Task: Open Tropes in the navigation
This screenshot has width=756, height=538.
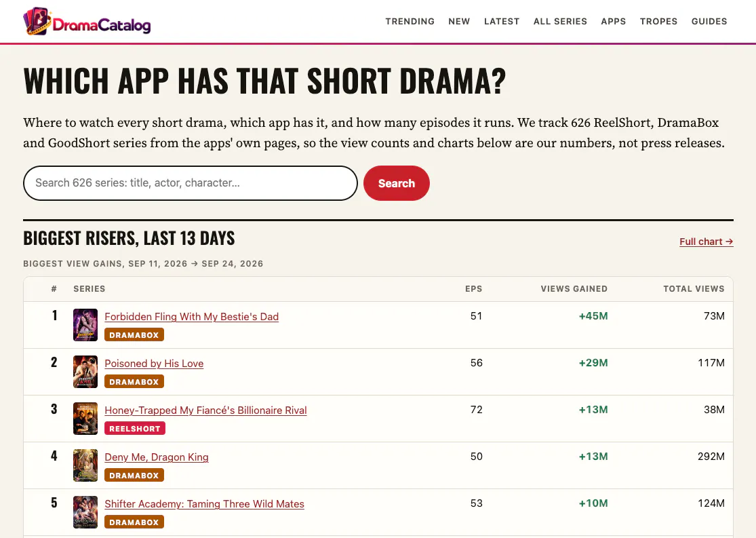Action: (x=658, y=21)
